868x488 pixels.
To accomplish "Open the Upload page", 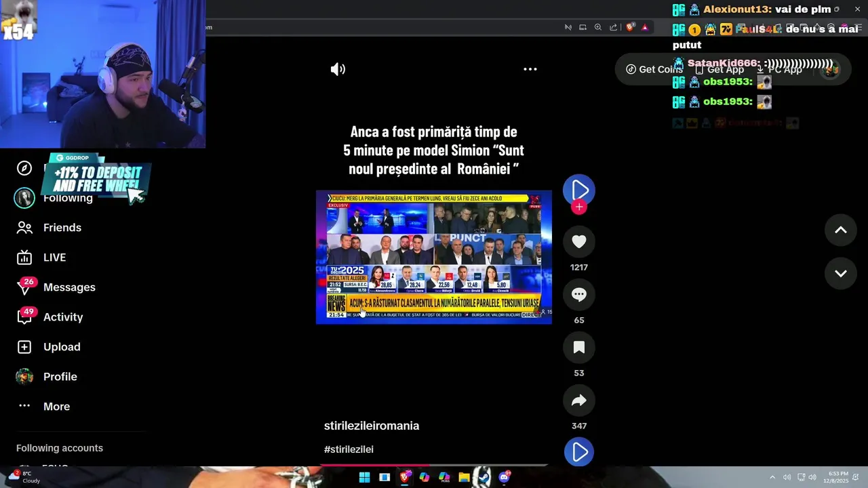I will coord(62,347).
